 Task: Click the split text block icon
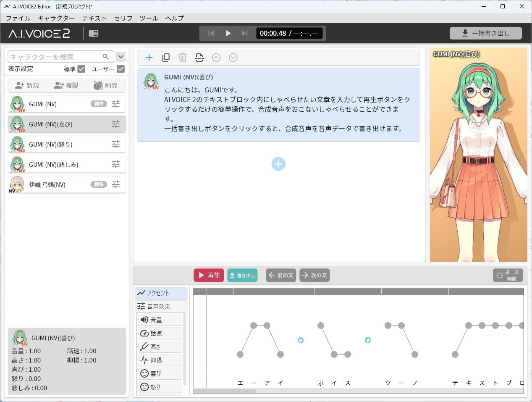[x=199, y=57]
